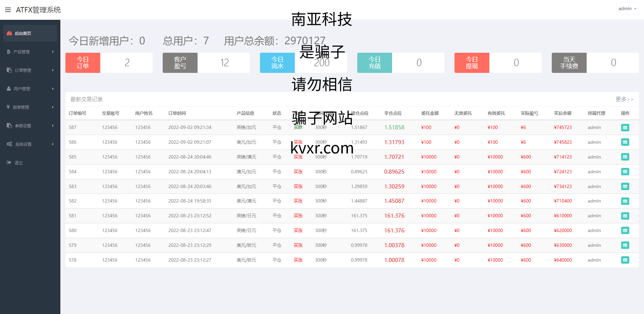Image resolution: width=644 pixels, height=314 pixels.
Task: Click the ATFX管理系统 title
Action: point(38,10)
